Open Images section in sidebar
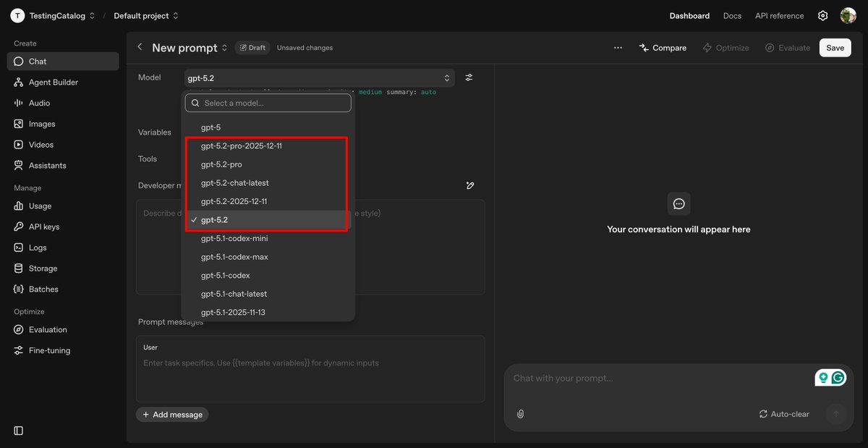The height and width of the screenshot is (448, 868). 63,124
